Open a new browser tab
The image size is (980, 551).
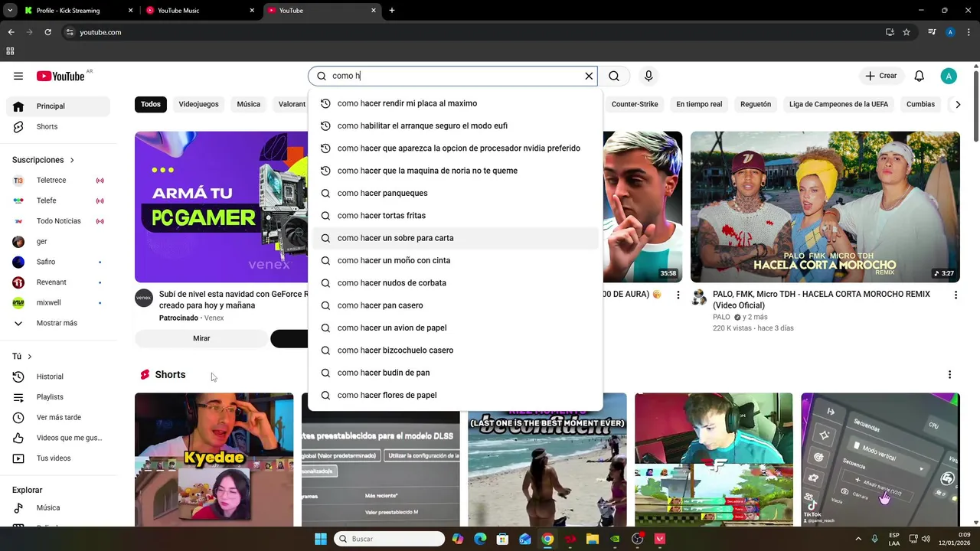pyautogui.click(x=392, y=11)
